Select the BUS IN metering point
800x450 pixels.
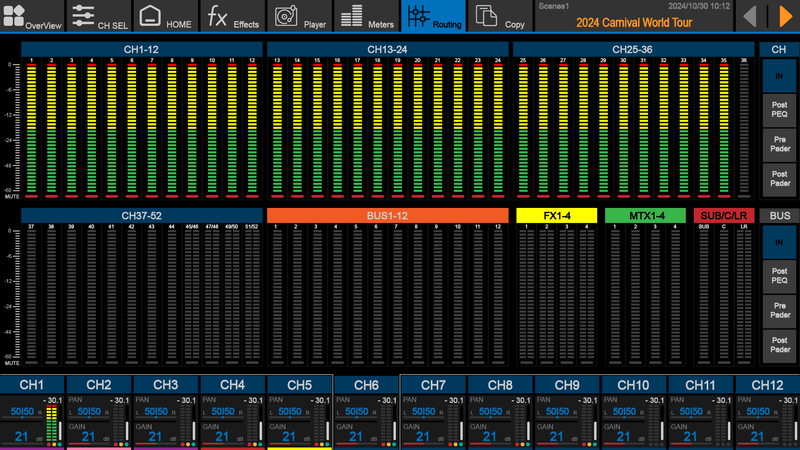[779, 242]
